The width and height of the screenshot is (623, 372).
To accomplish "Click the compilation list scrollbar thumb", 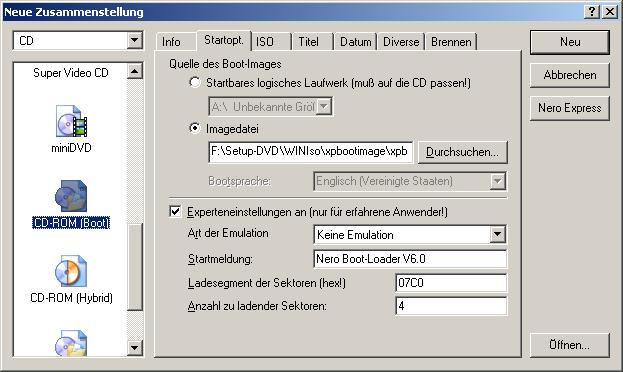I will [134, 267].
